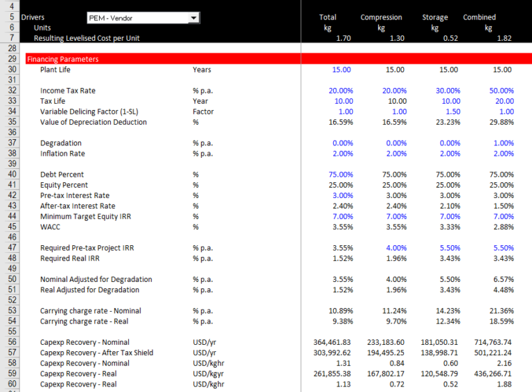
Task: Select the Resulting Levelised Cost per Unit label
Action: tap(87, 38)
